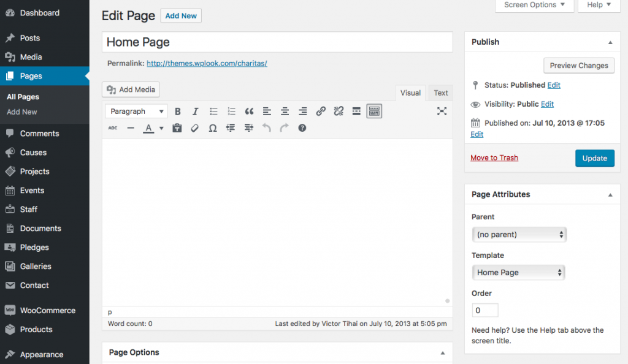Viewport: 628px width, 364px height.
Task: Click the Update button
Action: click(x=594, y=157)
